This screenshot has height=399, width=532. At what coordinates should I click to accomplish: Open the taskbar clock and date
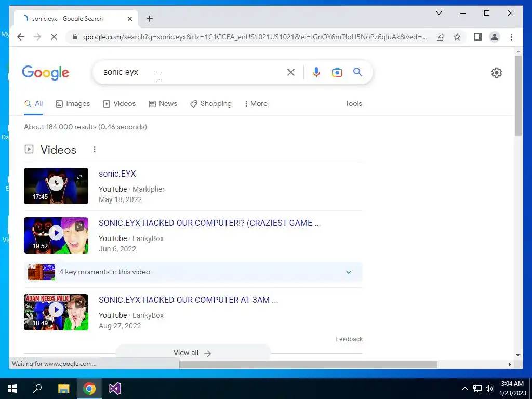click(x=512, y=389)
